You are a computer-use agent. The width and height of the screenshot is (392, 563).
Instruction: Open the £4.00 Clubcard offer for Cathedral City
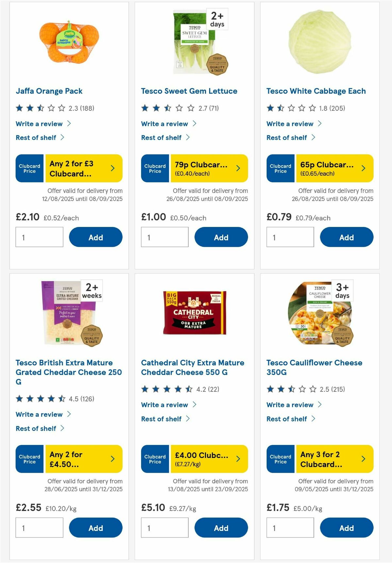(x=209, y=459)
